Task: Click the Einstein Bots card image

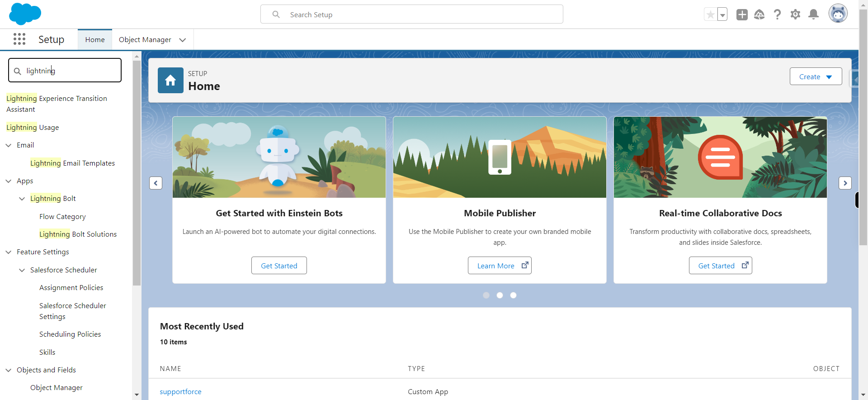Action: [279, 157]
